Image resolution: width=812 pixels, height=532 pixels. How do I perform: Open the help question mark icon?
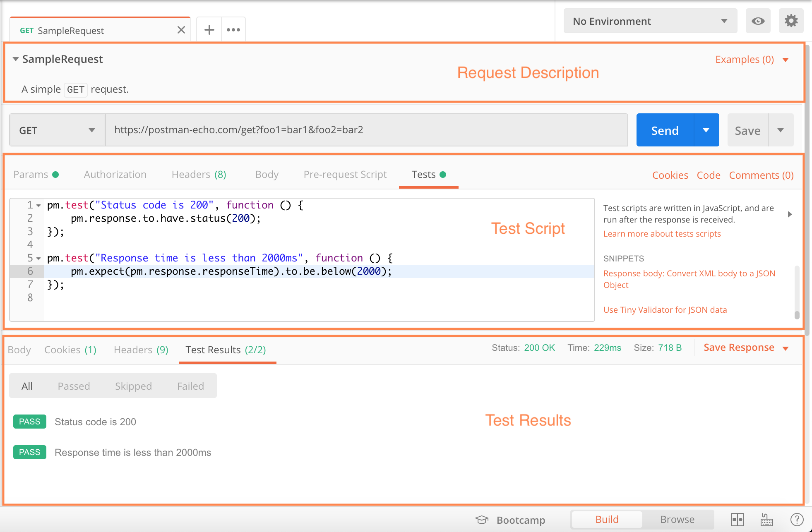tap(797, 520)
